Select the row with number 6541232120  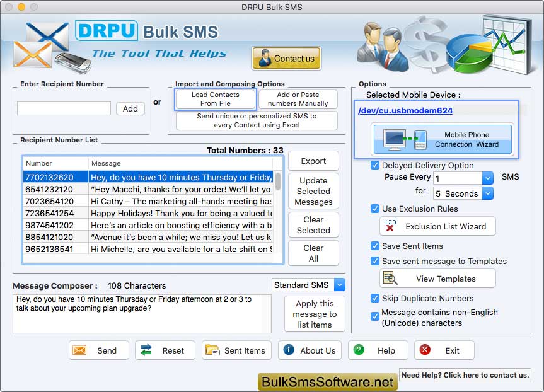click(148, 189)
